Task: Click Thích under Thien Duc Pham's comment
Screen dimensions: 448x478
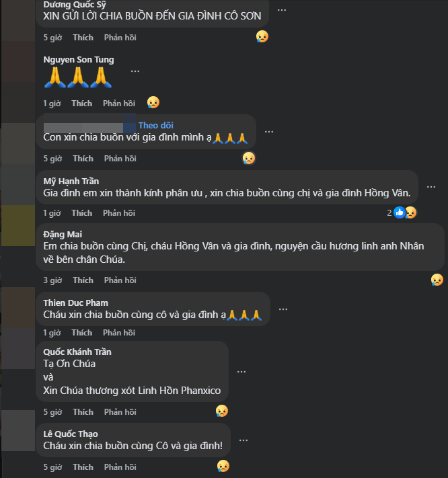Action: (x=82, y=333)
